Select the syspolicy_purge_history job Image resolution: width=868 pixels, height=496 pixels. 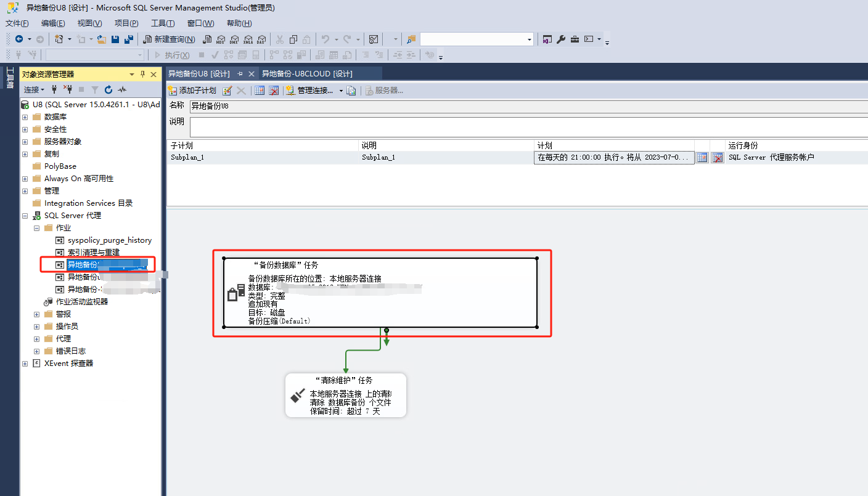(110, 240)
